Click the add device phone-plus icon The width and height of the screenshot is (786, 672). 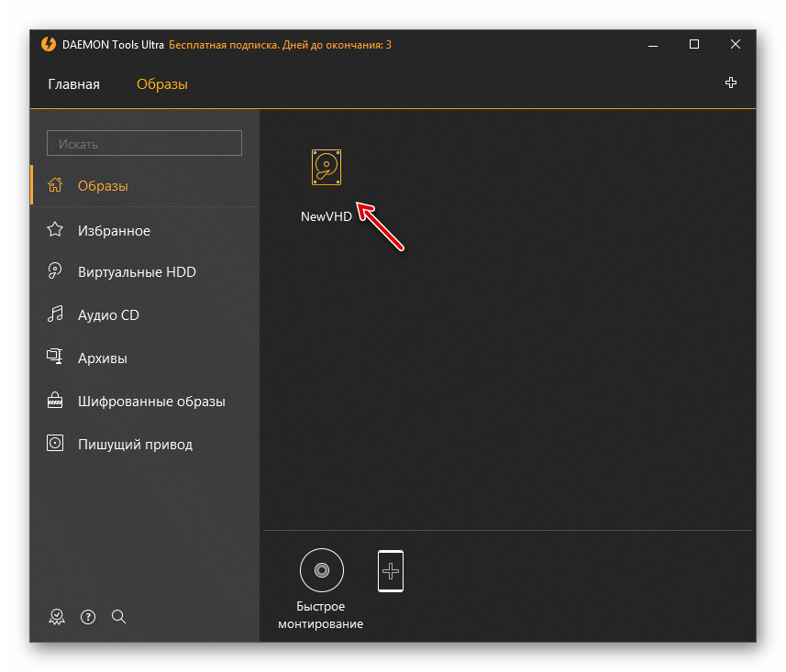click(391, 571)
